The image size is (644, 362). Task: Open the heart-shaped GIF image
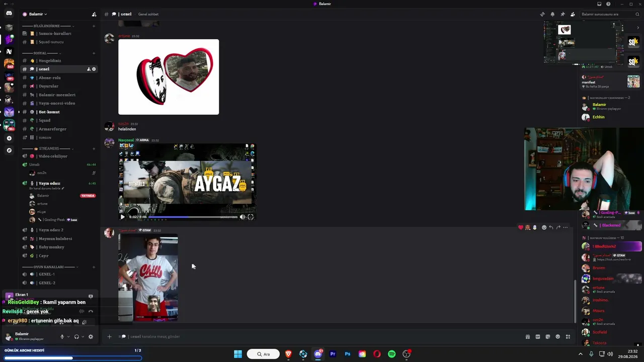[169, 77]
